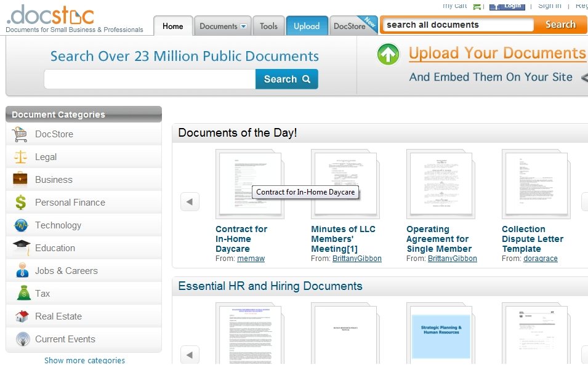Click the my cart link text
Screen dimensions: 588x370
pyautogui.click(x=454, y=6)
